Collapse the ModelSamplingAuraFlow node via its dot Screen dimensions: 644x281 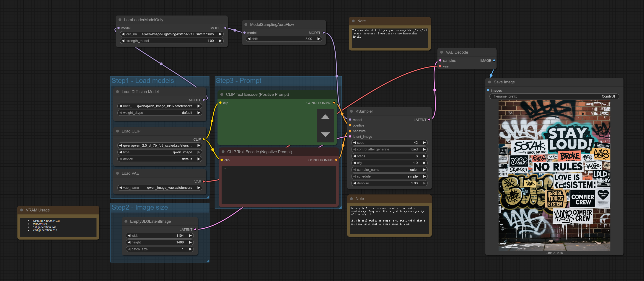pos(246,25)
